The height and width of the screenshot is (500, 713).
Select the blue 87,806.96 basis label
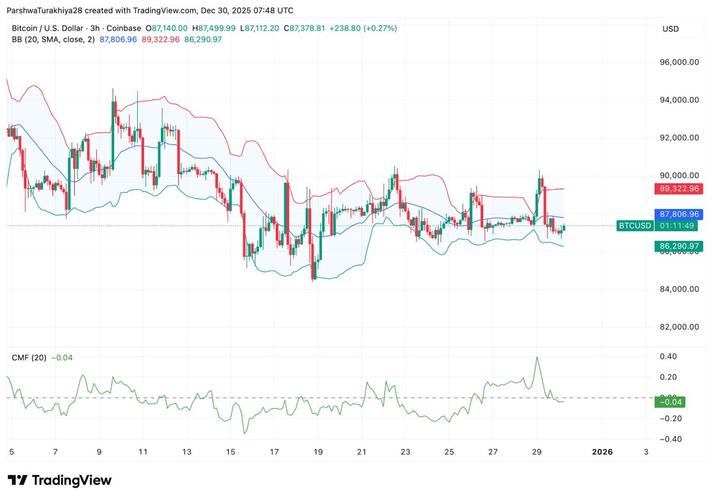pos(679,214)
